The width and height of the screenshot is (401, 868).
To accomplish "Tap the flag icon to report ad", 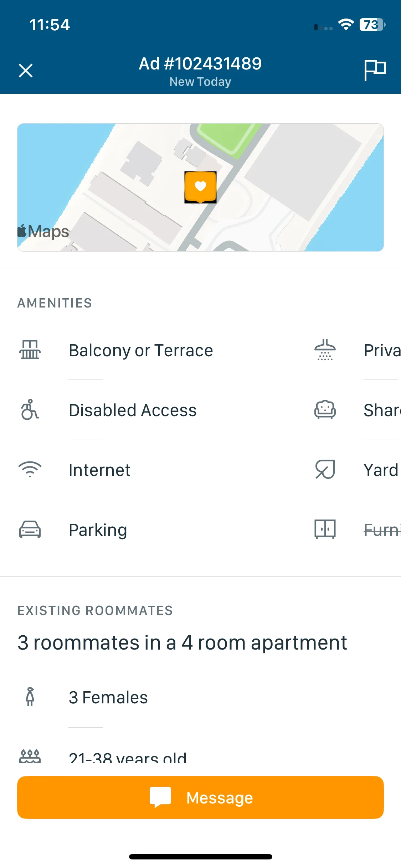I will (x=375, y=70).
